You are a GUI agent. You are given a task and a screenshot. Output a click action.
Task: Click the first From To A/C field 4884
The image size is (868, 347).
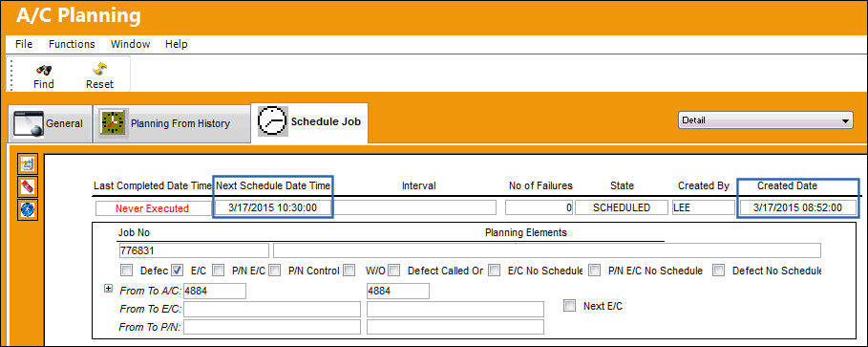tap(215, 291)
